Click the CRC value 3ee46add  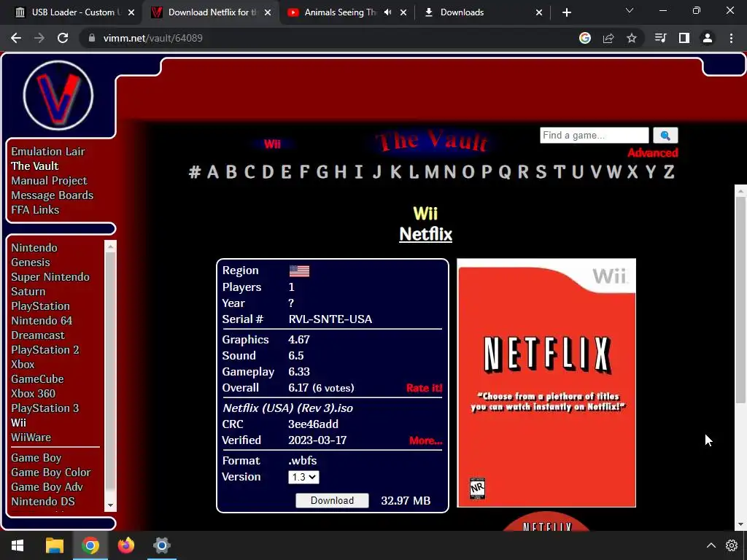click(x=314, y=424)
